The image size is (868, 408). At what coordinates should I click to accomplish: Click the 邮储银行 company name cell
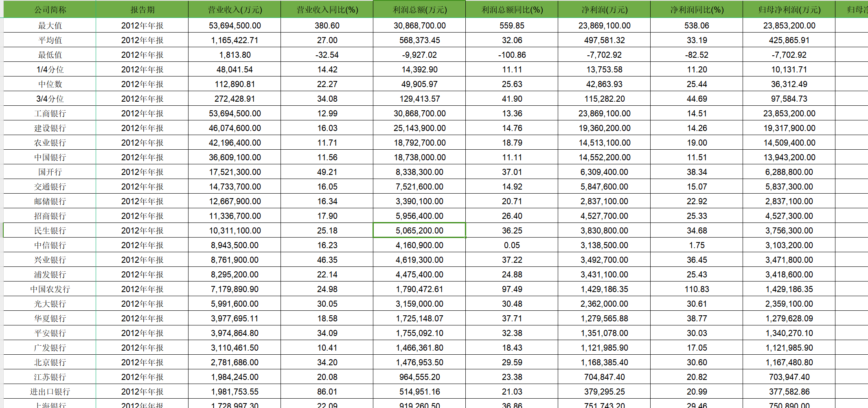(x=50, y=201)
